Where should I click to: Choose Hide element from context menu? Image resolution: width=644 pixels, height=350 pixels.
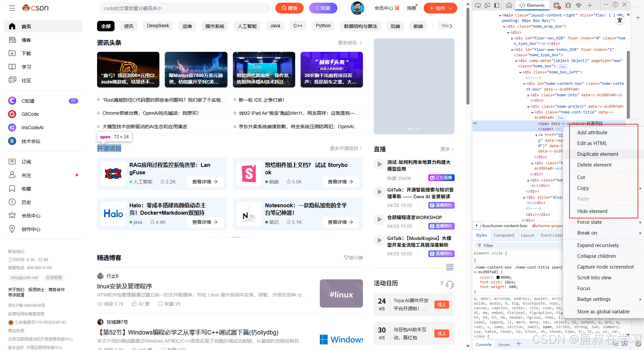[x=604, y=211]
